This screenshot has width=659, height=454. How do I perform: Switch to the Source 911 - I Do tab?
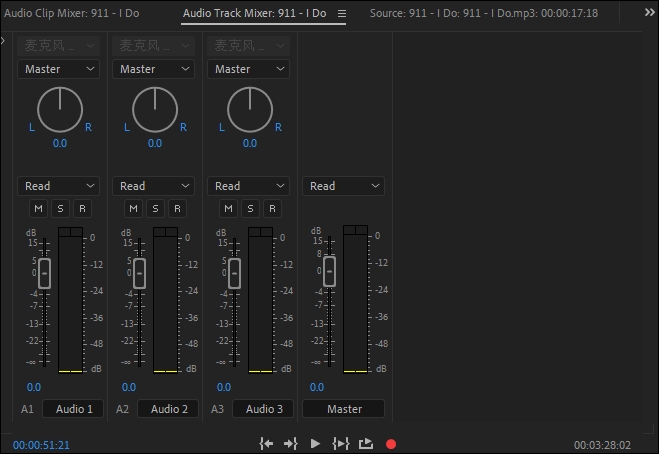pos(483,14)
